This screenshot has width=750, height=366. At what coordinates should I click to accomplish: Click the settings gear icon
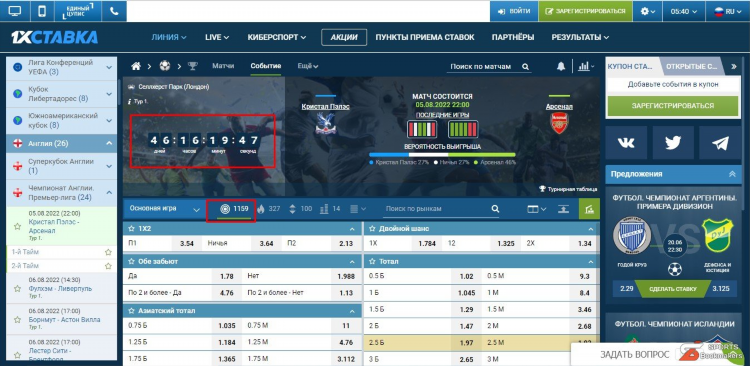[647, 11]
